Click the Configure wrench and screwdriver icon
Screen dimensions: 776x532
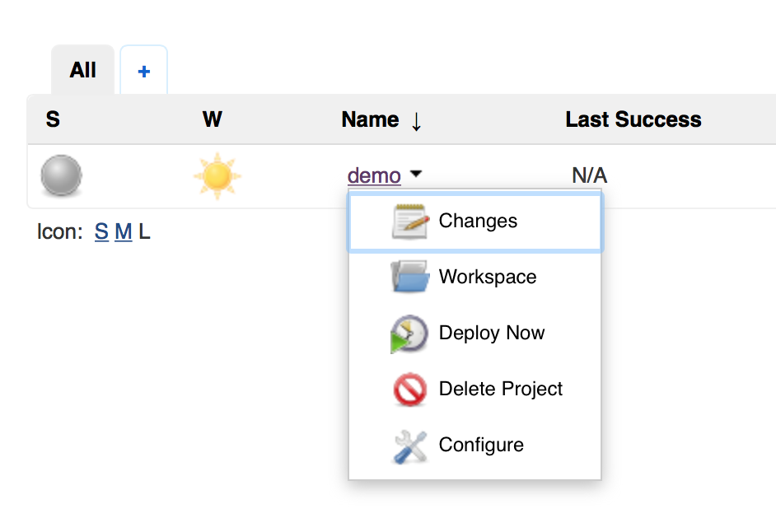tap(410, 446)
